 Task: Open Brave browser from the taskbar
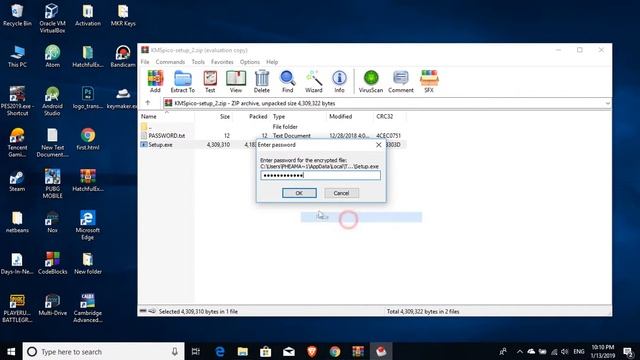pos(312,351)
